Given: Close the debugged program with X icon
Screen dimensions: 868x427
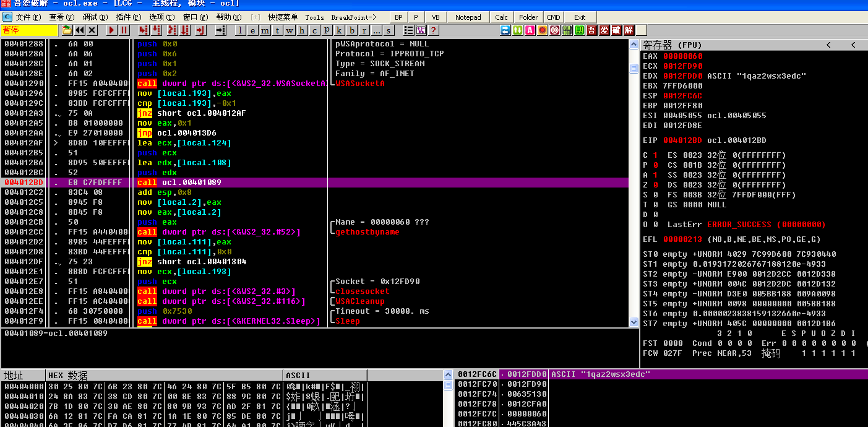Looking at the screenshot, I should 92,30.
